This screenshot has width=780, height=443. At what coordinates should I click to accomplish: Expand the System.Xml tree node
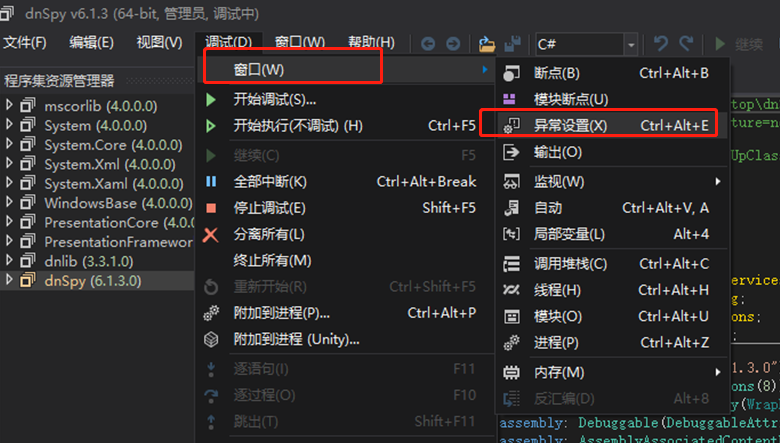tap(8, 163)
